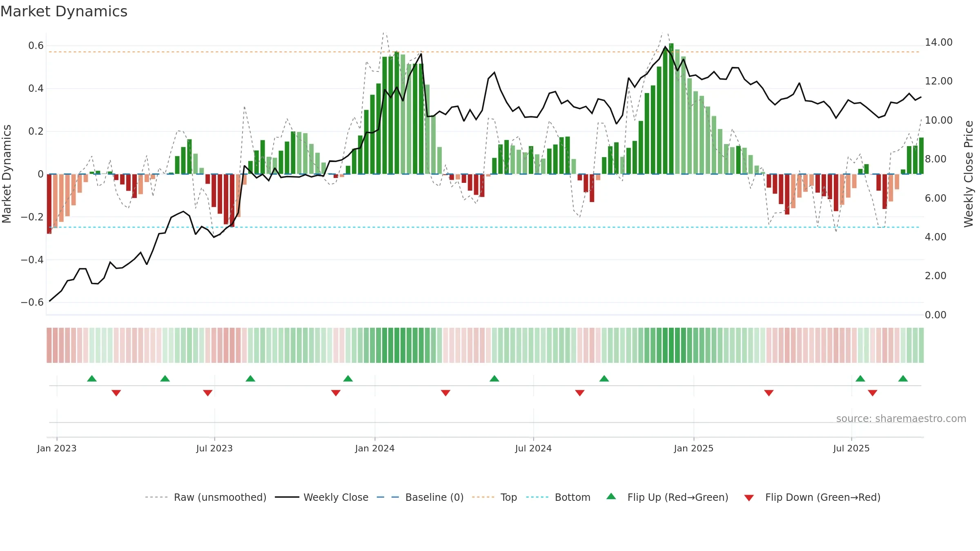Screen dimensions: 980x551
Task: Select the first green flip-up triangle after Jul 2025
Action: (860, 379)
